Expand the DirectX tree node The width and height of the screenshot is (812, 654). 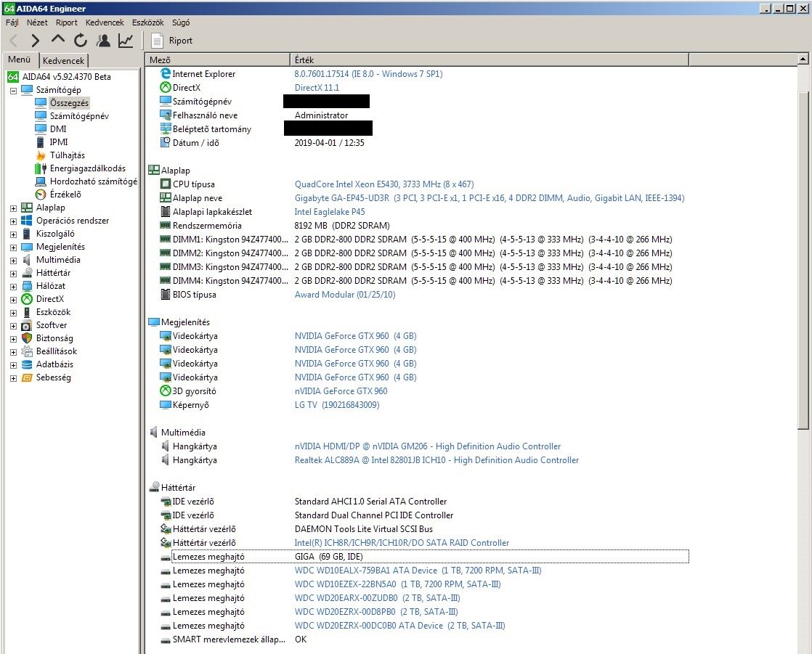point(14,300)
